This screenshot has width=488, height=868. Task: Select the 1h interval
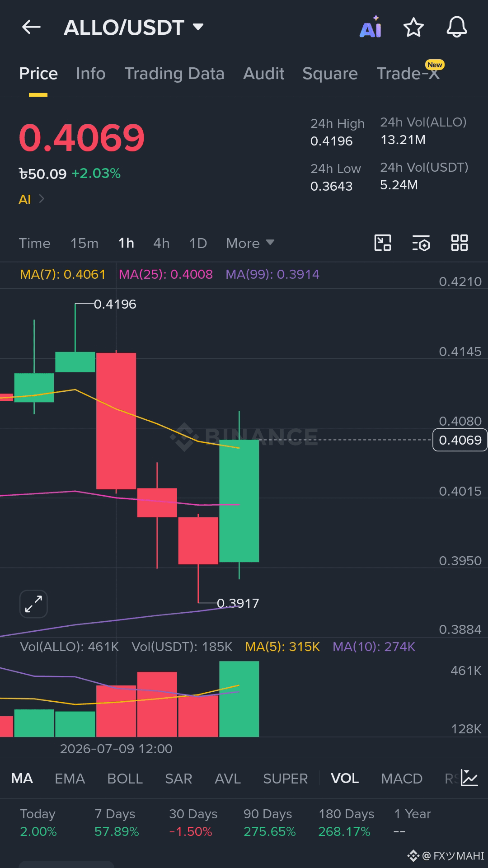pyautogui.click(x=126, y=244)
